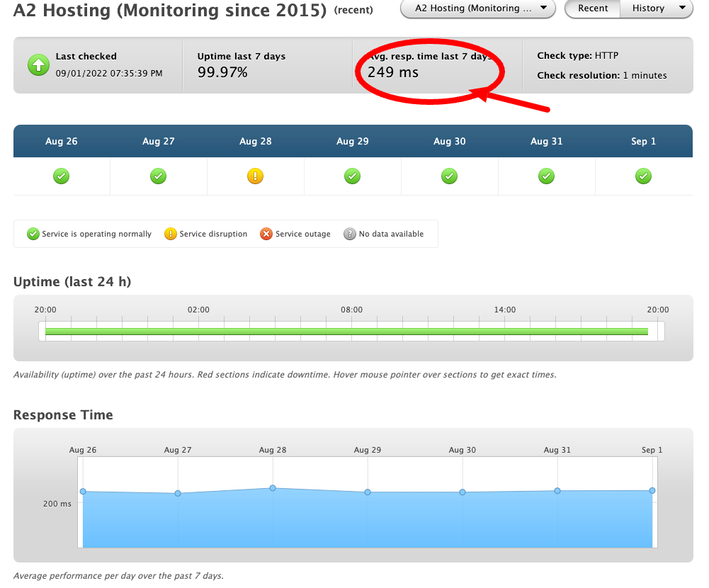The height and width of the screenshot is (588, 709).
Task: Select the Aug 30 column header
Action: pyautogui.click(x=450, y=141)
